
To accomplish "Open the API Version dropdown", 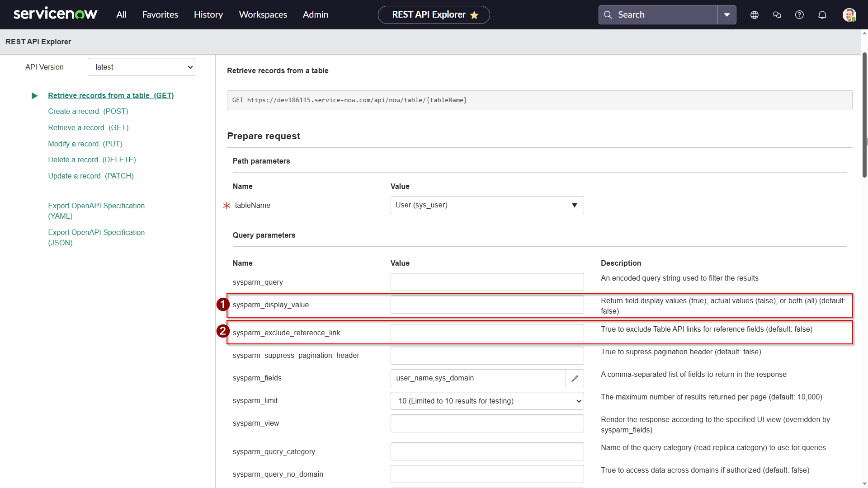I will 141,67.
